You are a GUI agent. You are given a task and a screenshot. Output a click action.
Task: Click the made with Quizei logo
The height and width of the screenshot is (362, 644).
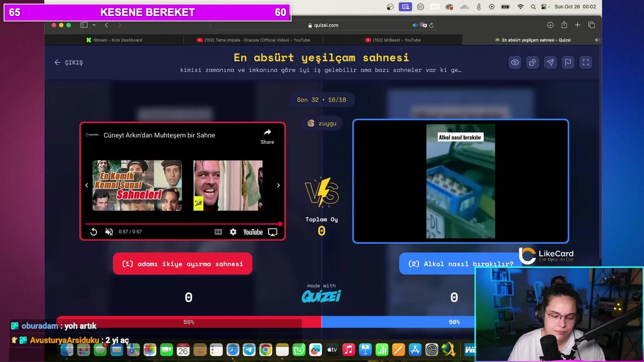click(x=321, y=293)
